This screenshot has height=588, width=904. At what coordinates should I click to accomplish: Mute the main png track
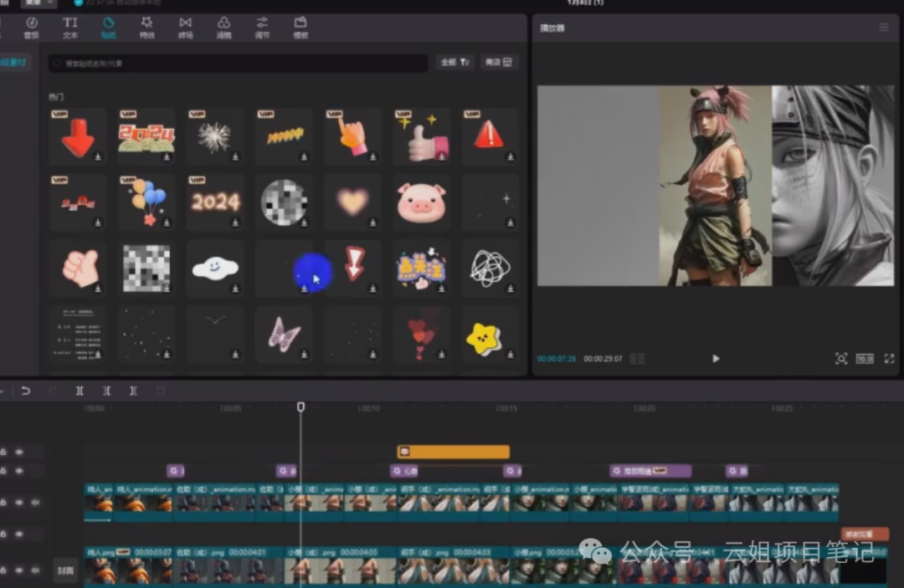(35, 570)
